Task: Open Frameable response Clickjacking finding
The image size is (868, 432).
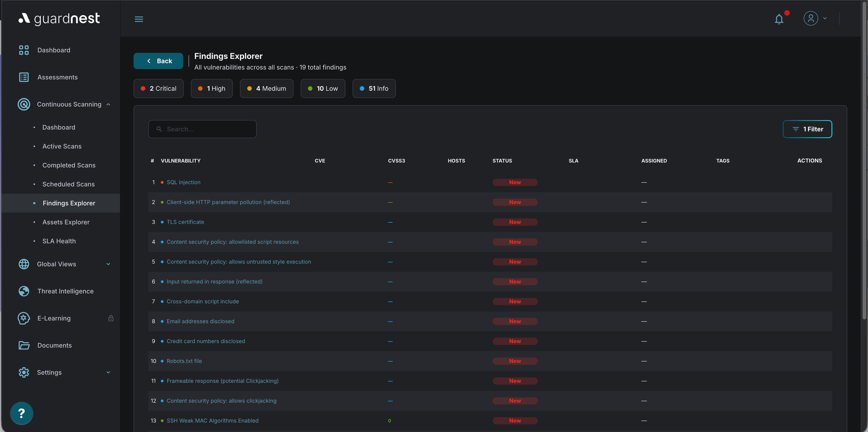Action: click(222, 381)
